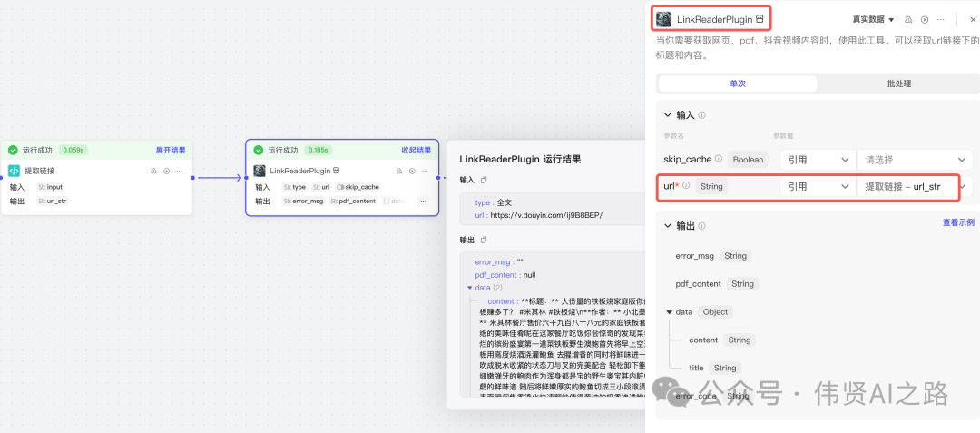Click the skip_cache tag on LinkReaderPlugin node
Image resolution: width=980 pixels, height=433 pixels.
(358, 187)
